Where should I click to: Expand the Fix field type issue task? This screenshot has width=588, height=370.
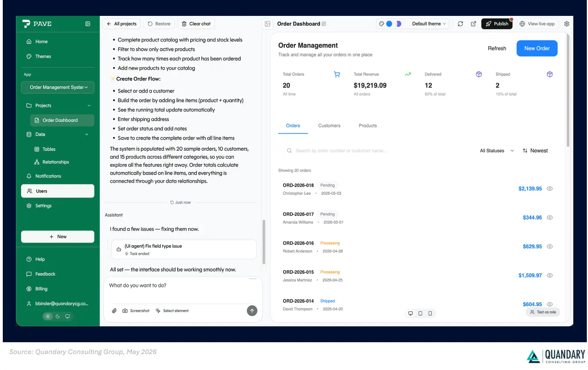point(184,249)
